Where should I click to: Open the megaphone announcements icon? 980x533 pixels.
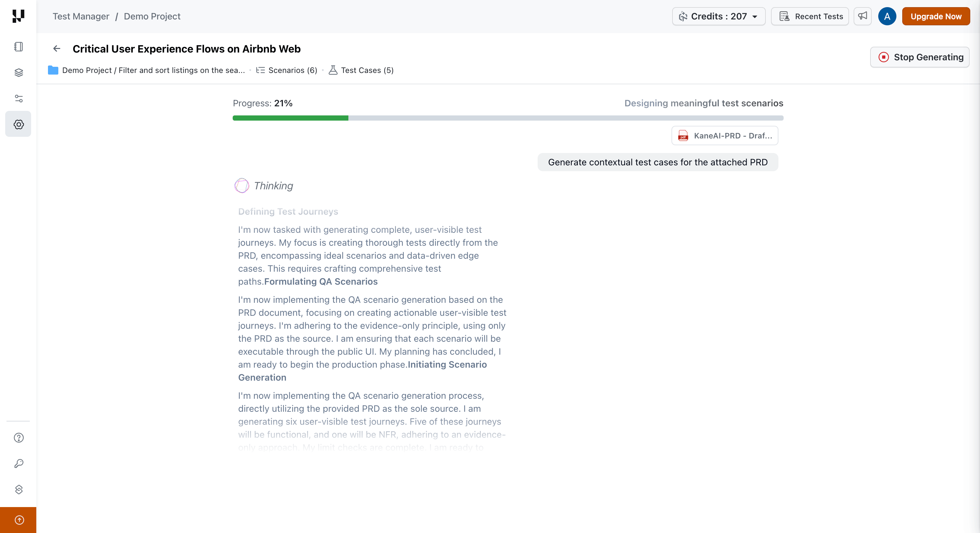(x=862, y=16)
